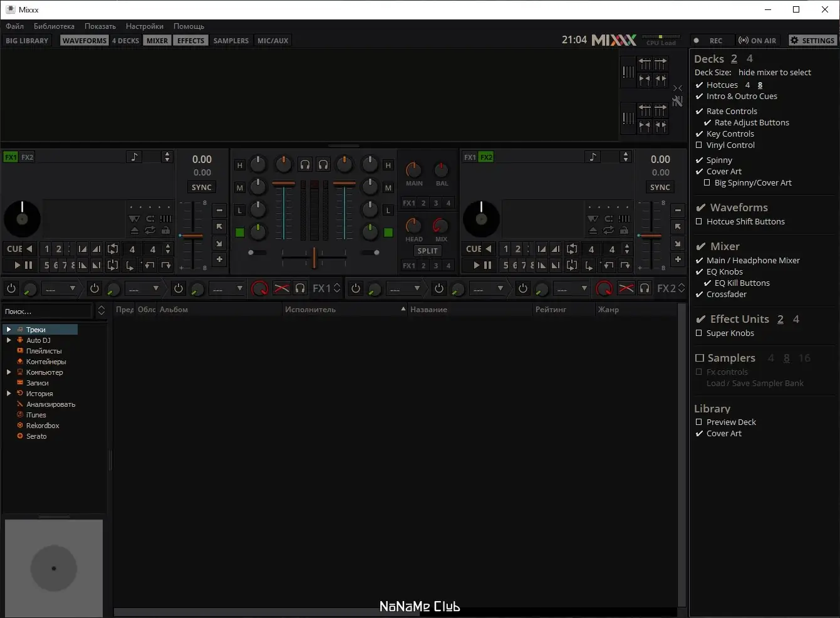Viewport: 840px width, 618px height.
Task: Enable Vinyl Control checkbox
Action: click(699, 145)
